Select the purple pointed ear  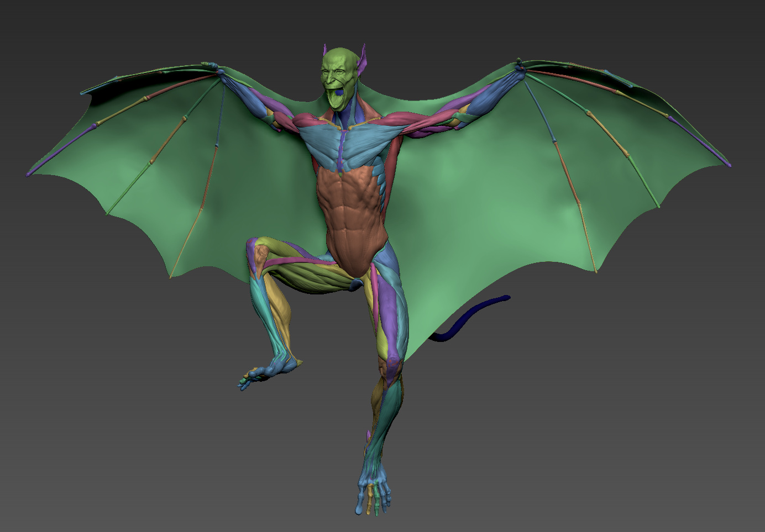coord(363,61)
